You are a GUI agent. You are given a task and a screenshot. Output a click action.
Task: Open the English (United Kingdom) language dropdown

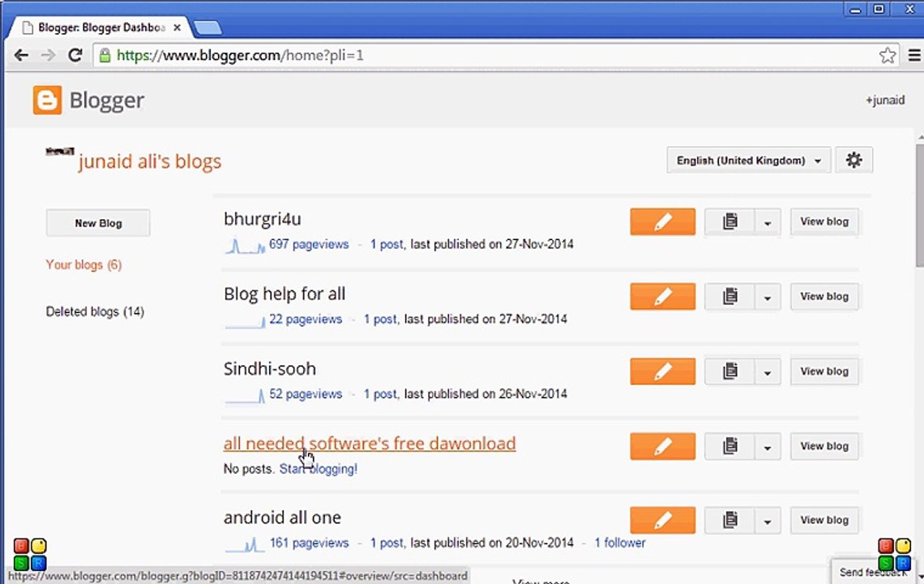[x=748, y=161]
